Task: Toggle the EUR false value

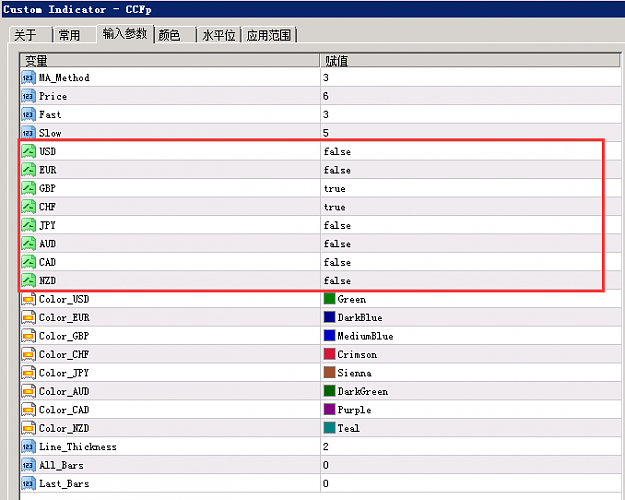Action: (x=337, y=170)
